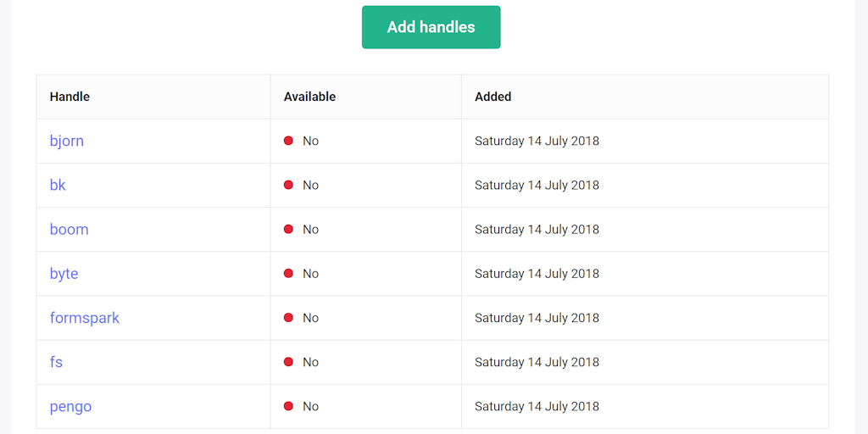The image size is (868, 434).
Task: Click the added date for bjorn
Action: (537, 141)
